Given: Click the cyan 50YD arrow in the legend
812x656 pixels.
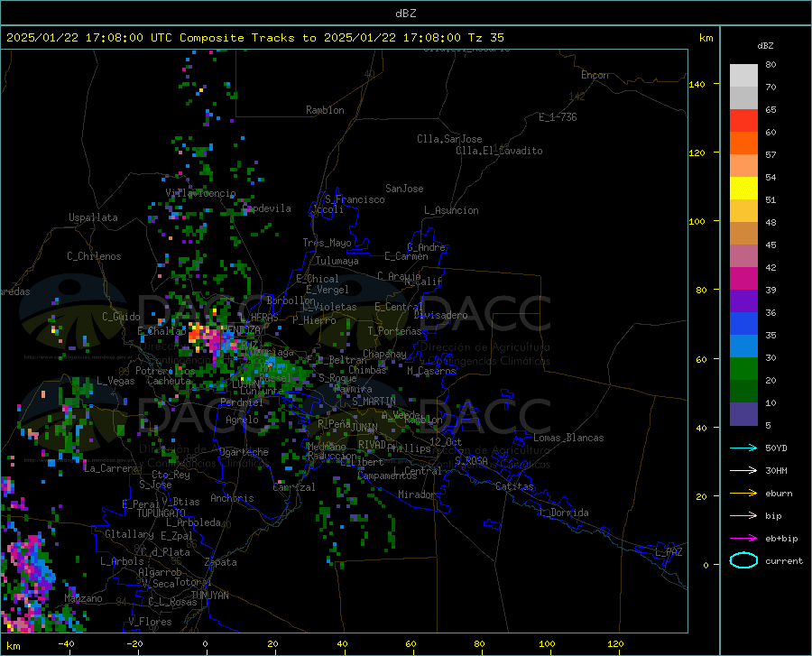Looking at the screenshot, I should pyautogui.click(x=743, y=448).
